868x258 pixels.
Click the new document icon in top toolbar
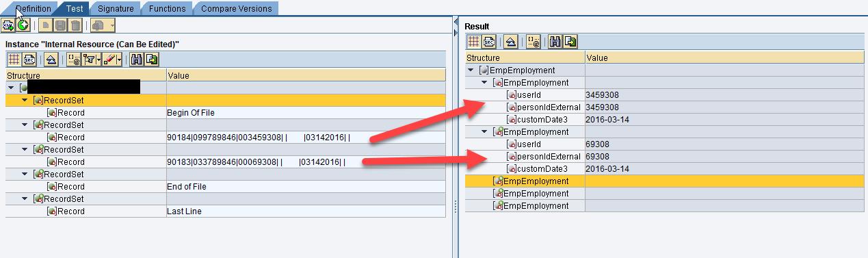(x=45, y=25)
